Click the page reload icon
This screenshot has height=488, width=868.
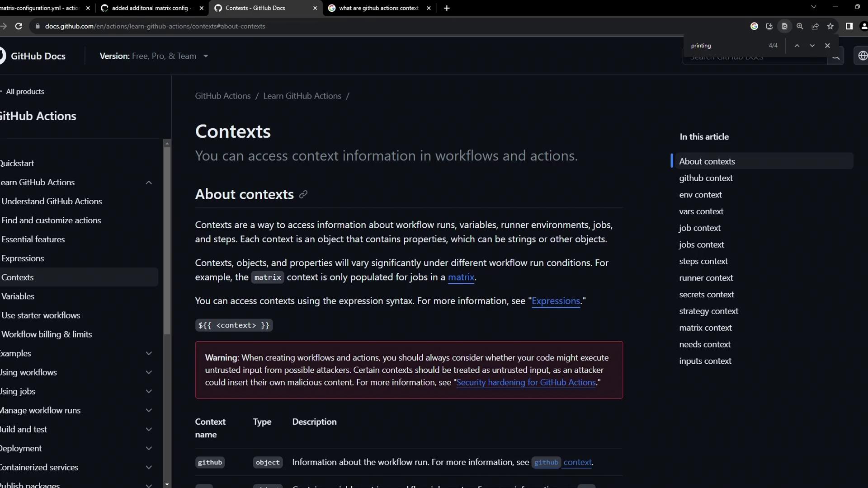coord(19,26)
